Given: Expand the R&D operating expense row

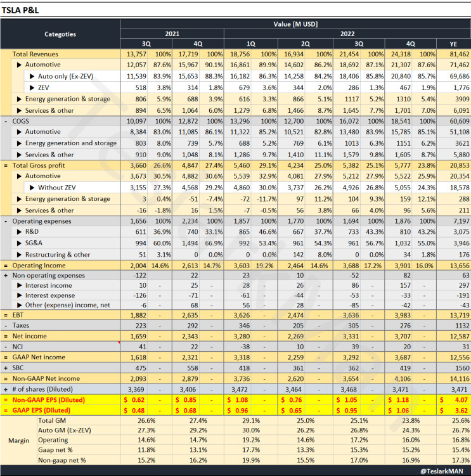Looking at the screenshot, I should (20, 232).
